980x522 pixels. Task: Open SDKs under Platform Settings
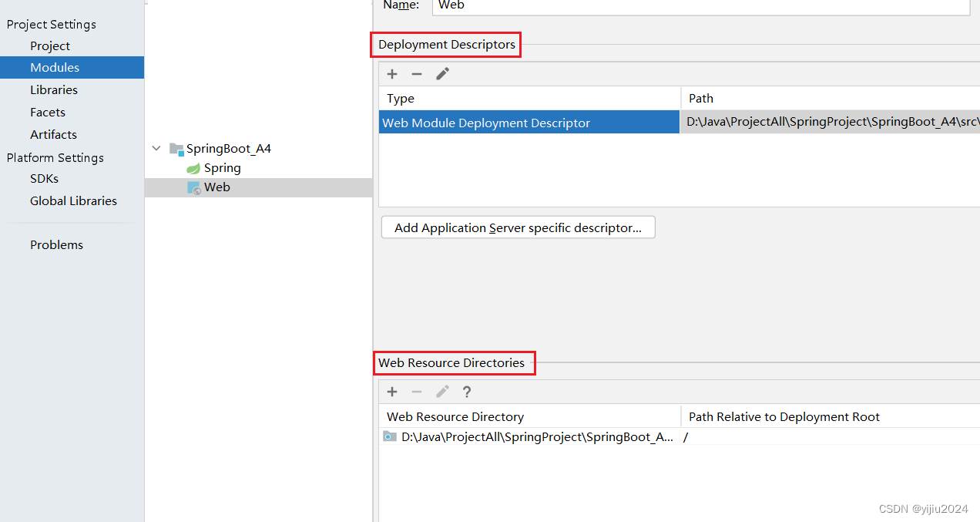pos(44,178)
